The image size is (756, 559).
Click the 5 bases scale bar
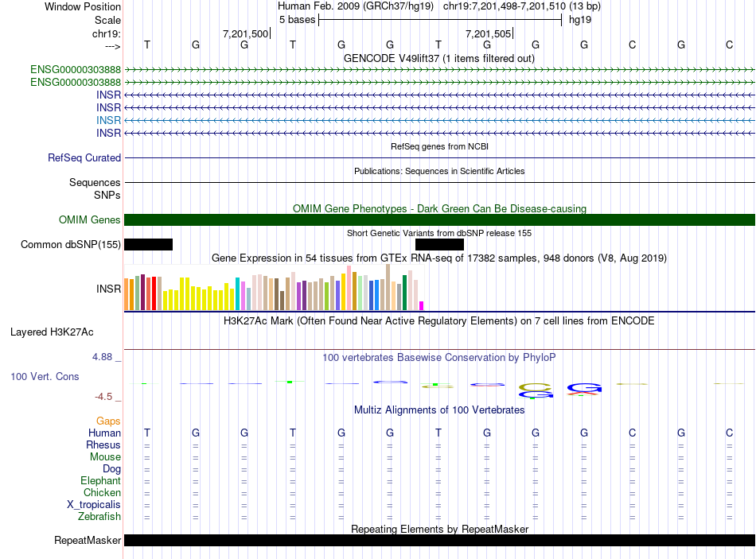440,20
